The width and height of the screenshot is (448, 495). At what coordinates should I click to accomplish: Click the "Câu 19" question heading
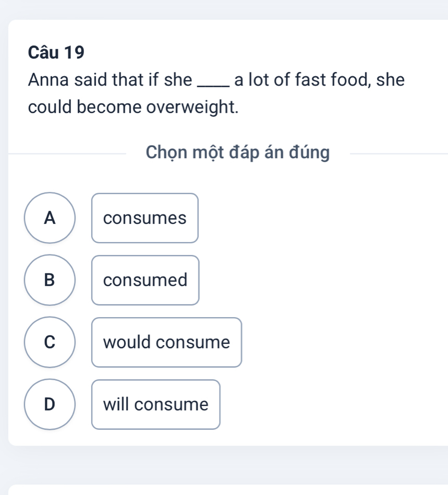(56, 52)
